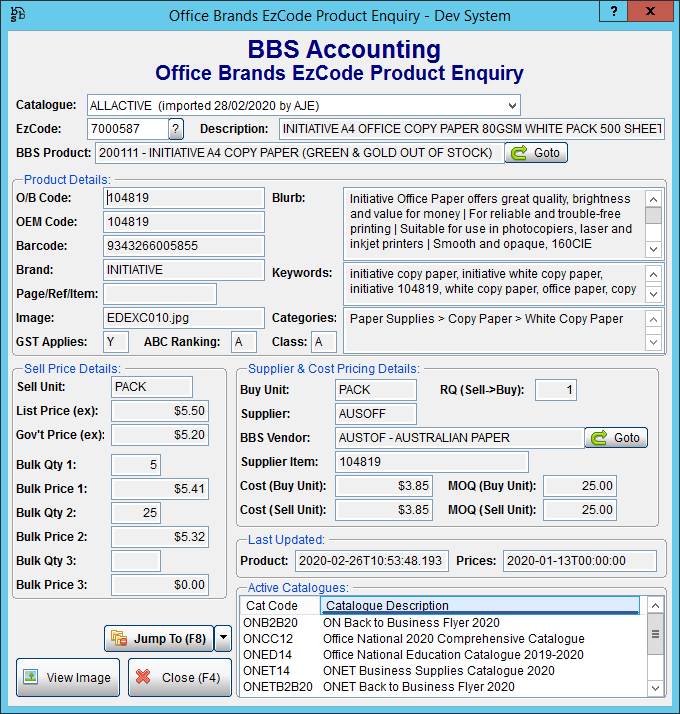Click the Bulk Price 3 field
This screenshot has width=680, height=714.
[x=160, y=585]
